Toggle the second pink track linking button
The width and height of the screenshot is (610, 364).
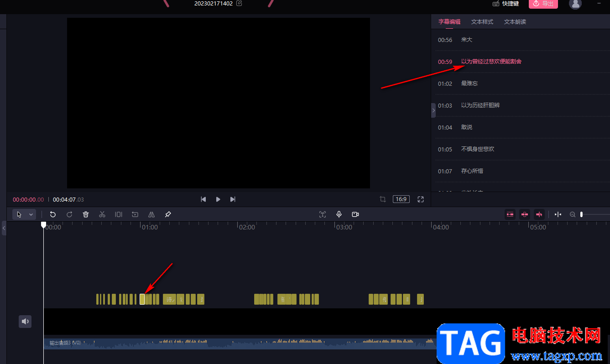pyautogui.click(x=525, y=214)
